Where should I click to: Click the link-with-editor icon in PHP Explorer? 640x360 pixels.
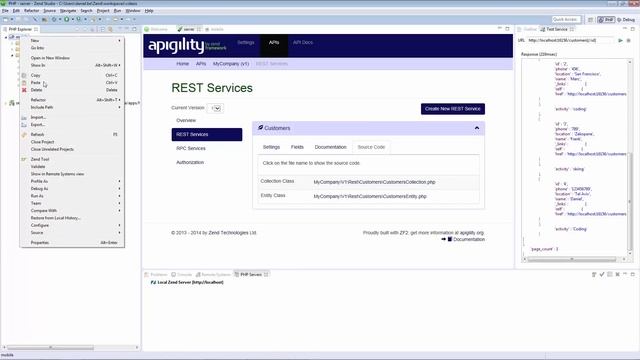click(110, 29)
